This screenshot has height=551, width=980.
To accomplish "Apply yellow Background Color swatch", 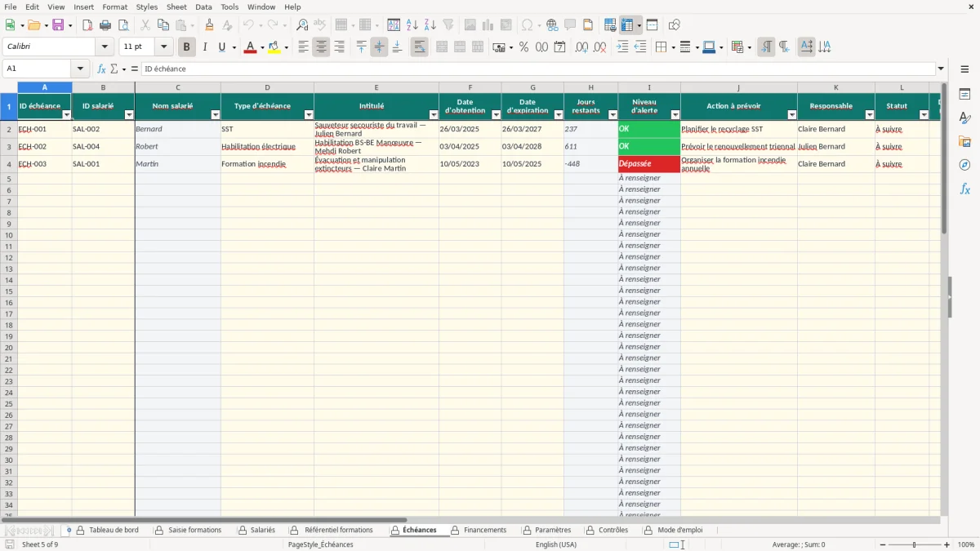I will click(x=274, y=47).
